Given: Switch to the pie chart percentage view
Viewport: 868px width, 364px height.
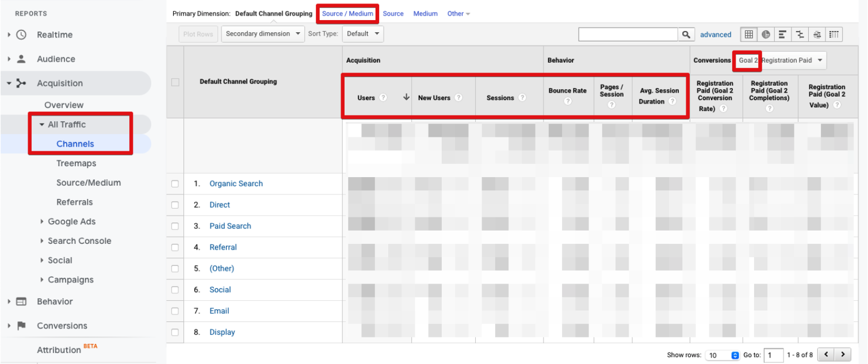Looking at the screenshot, I should pyautogui.click(x=766, y=34).
